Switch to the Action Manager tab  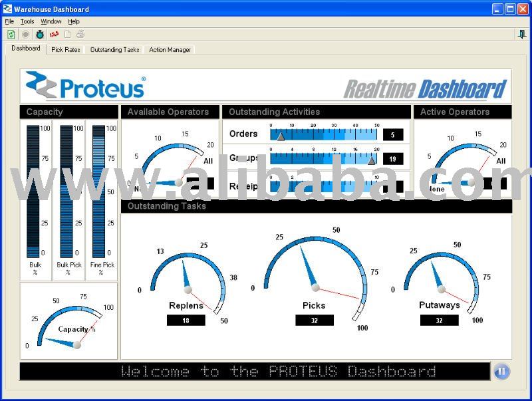tap(170, 49)
